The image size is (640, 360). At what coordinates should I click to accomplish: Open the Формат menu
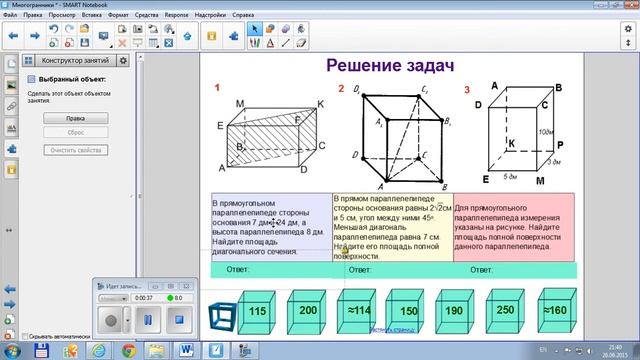118,15
